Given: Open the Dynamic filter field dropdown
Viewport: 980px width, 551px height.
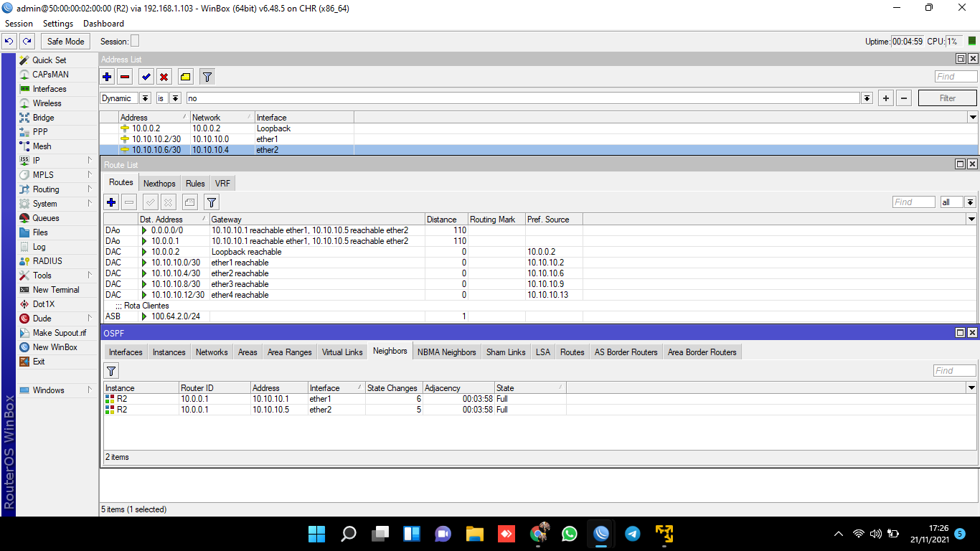Looking at the screenshot, I should click(145, 98).
